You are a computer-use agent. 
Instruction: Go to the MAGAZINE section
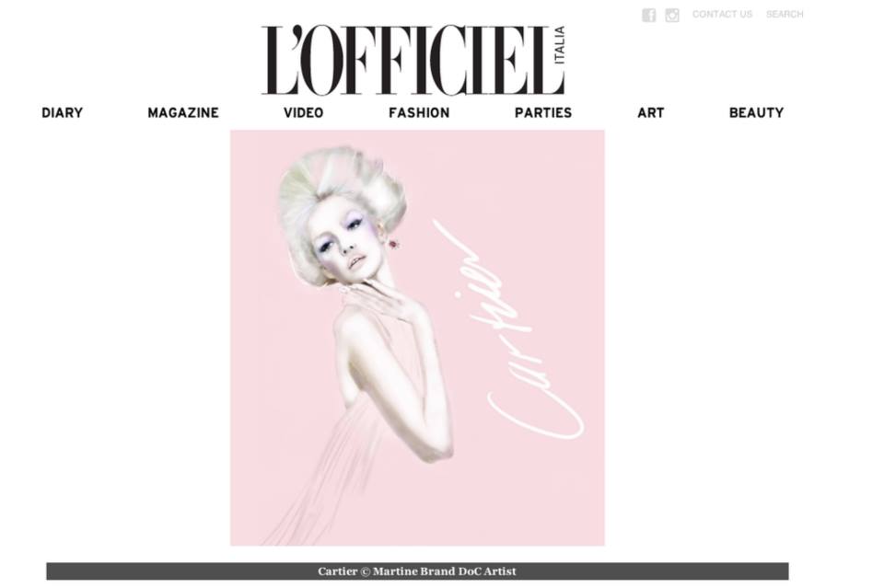click(x=183, y=112)
